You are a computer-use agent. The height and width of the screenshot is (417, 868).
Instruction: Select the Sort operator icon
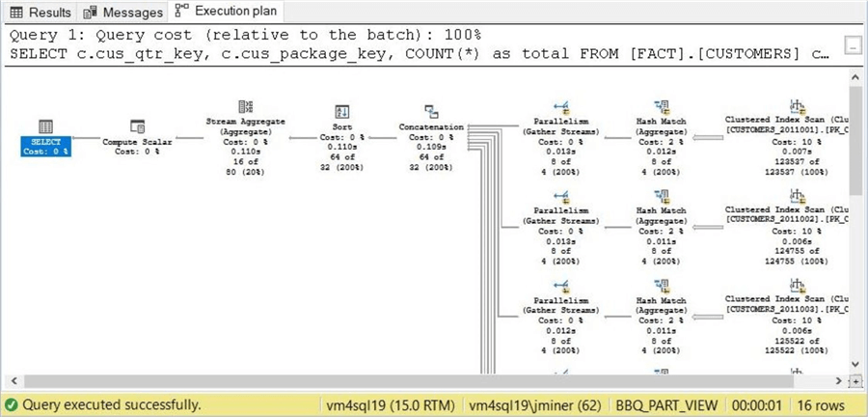pos(342,112)
